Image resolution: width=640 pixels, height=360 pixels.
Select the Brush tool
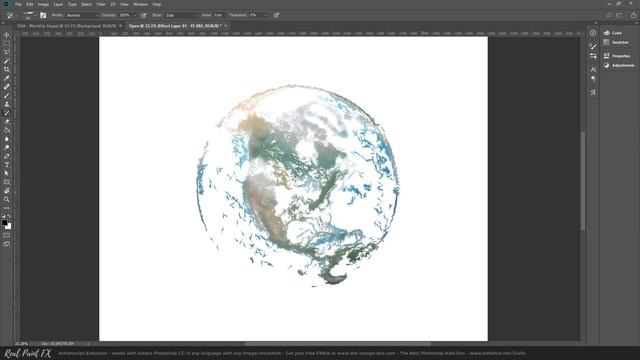(x=7, y=96)
